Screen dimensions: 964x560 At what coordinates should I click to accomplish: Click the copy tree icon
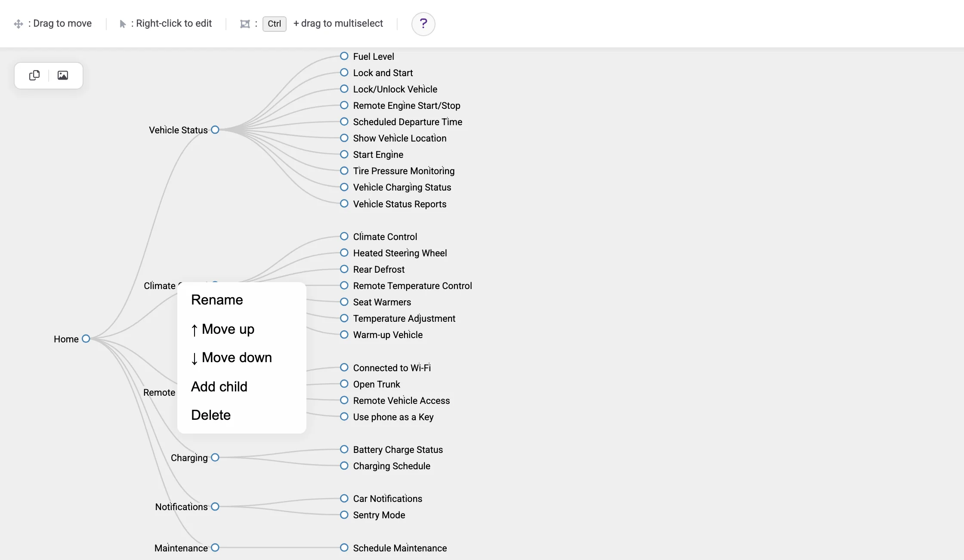(x=34, y=75)
